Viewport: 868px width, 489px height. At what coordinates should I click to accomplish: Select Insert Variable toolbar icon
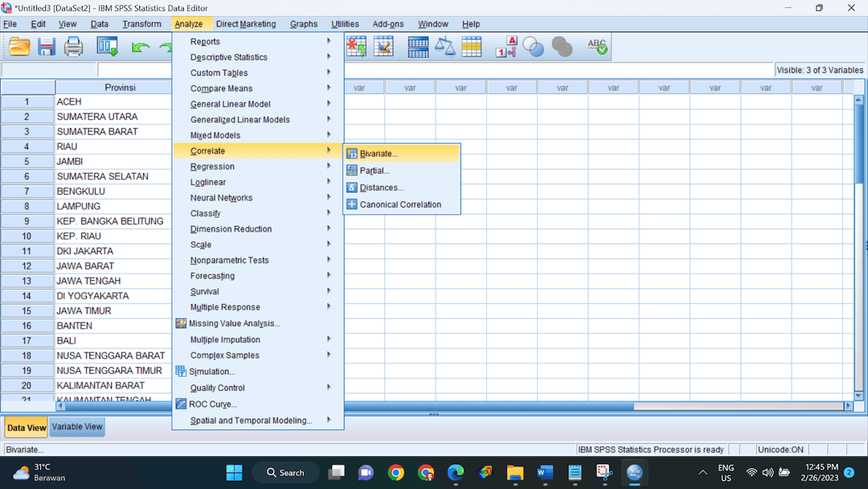(383, 47)
